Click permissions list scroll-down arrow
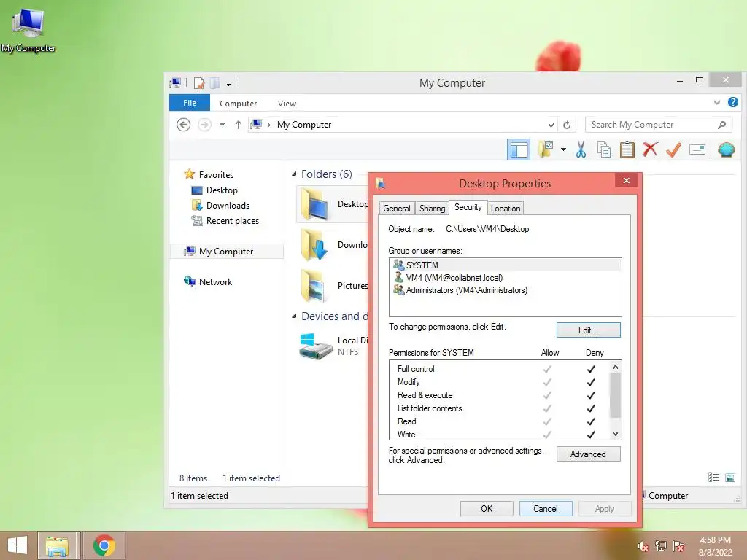Screen dimensions: 747x560 (x=615, y=434)
